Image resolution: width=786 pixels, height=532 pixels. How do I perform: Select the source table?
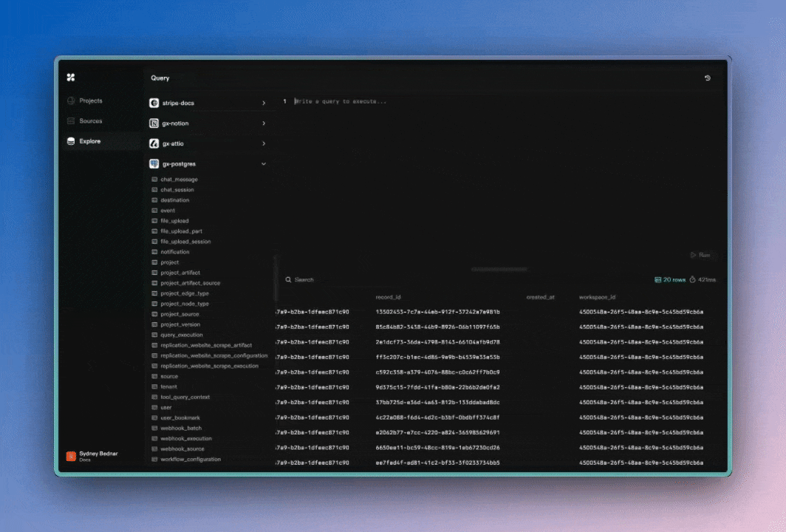pos(169,376)
